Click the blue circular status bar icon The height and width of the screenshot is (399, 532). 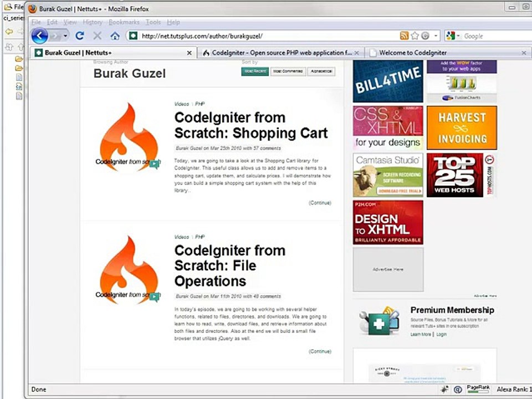[x=457, y=390]
